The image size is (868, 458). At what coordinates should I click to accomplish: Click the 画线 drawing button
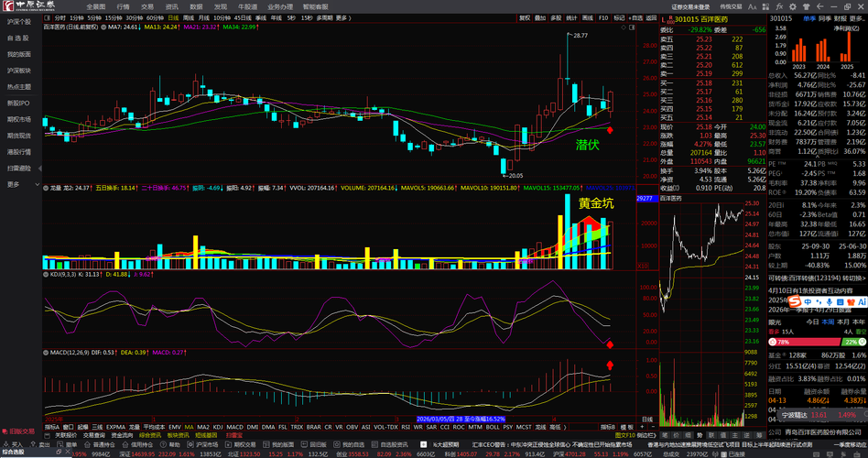[x=588, y=17]
